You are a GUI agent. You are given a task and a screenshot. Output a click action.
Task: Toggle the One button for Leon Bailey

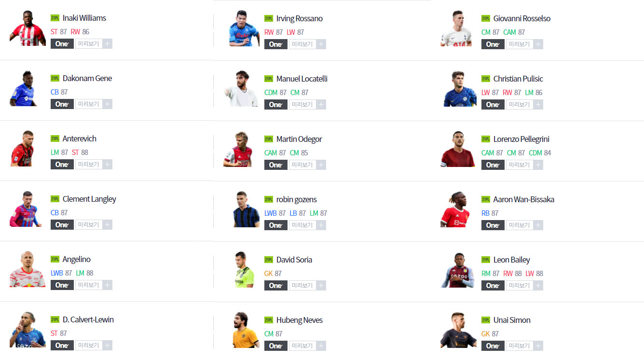coord(493,285)
